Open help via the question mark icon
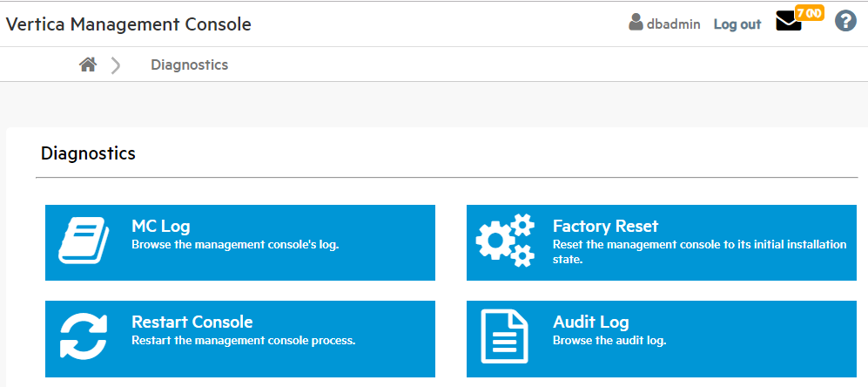 tap(845, 22)
